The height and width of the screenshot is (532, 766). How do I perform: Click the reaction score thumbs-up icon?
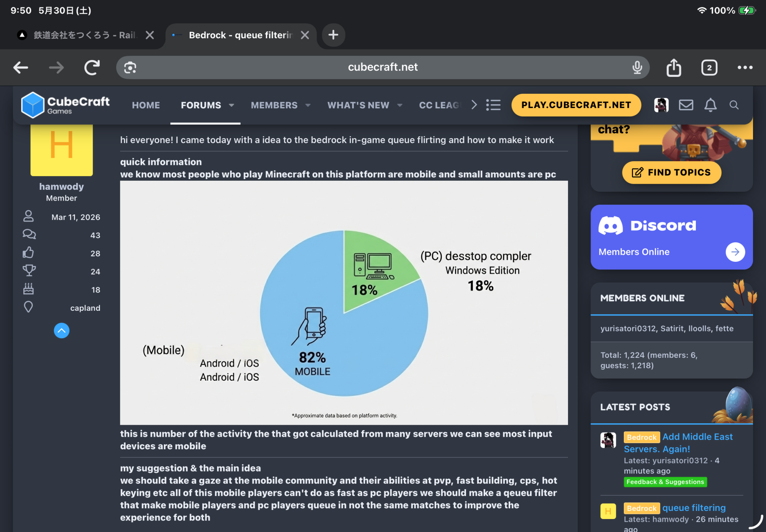point(28,253)
